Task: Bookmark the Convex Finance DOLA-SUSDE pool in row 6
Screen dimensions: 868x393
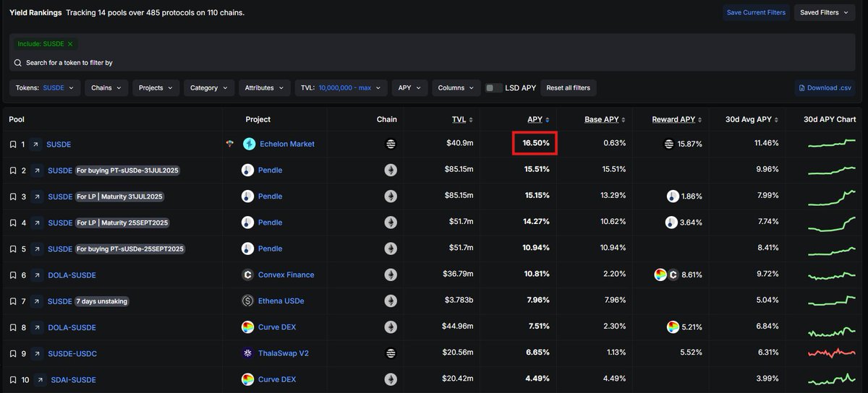Action: tap(13, 275)
